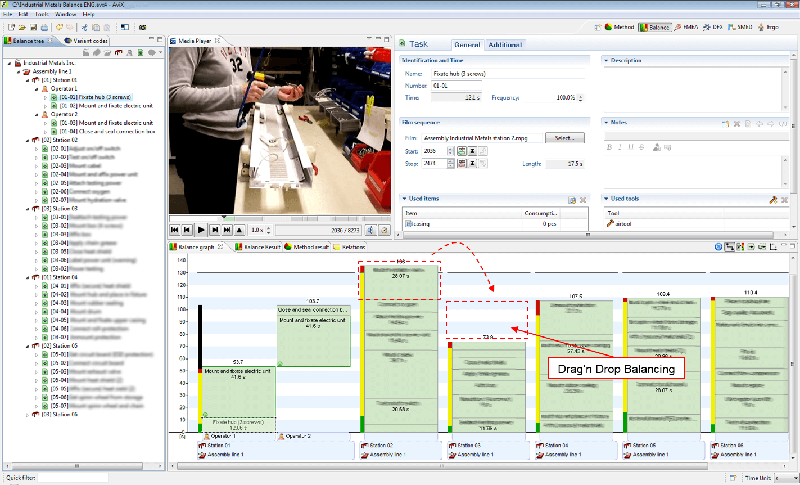Select 'Fixate hub (3 screws)' tree task
Image resolution: width=800 pixels, height=485 pixels.
(x=94, y=97)
